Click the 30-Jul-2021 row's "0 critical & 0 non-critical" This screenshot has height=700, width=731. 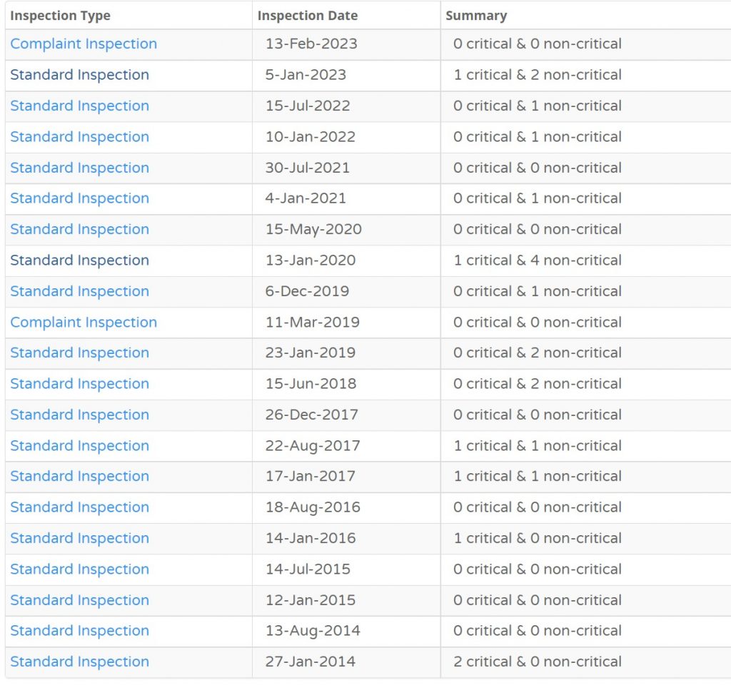(x=538, y=168)
